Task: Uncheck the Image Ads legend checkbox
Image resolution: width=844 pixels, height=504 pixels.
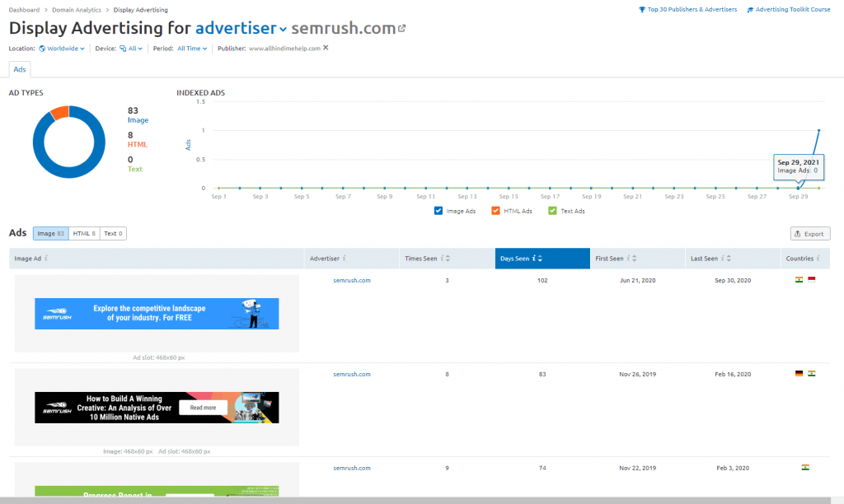Action: click(x=438, y=211)
